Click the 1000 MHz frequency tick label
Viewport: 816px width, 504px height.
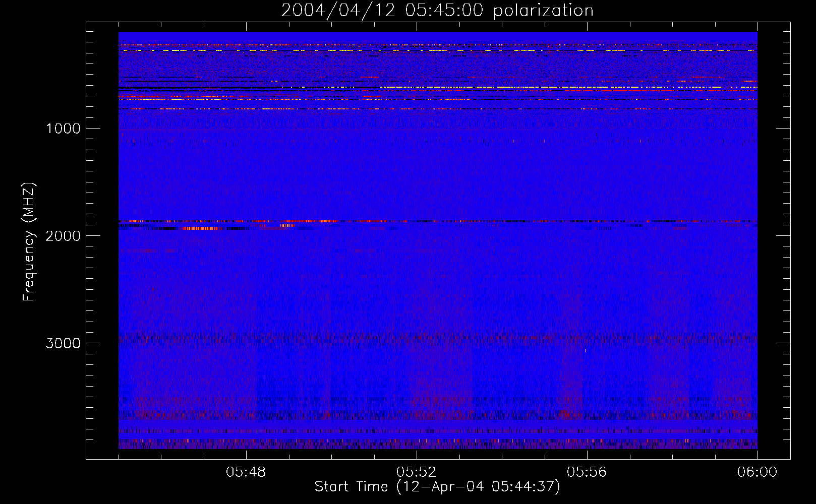click(63, 129)
